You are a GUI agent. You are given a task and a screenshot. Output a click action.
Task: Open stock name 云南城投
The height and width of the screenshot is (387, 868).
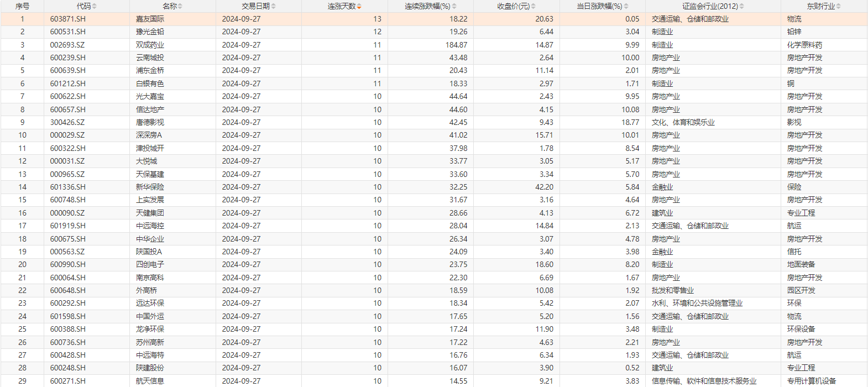(150, 57)
